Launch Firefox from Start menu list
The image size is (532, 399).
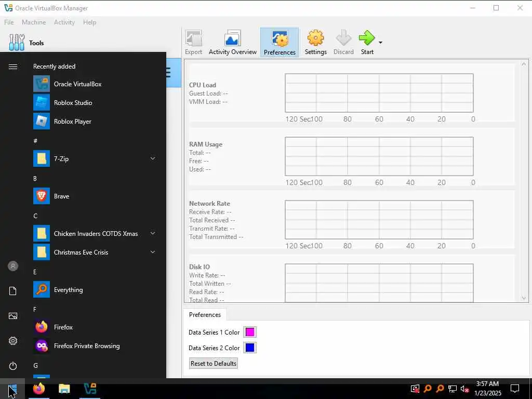click(95, 327)
